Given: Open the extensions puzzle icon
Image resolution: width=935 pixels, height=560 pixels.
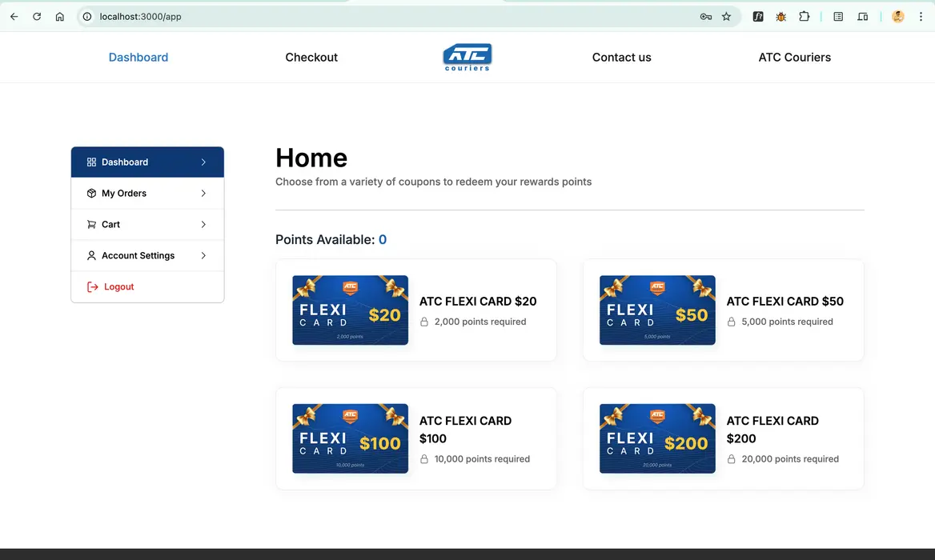Looking at the screenshot, I should point(804,17).
